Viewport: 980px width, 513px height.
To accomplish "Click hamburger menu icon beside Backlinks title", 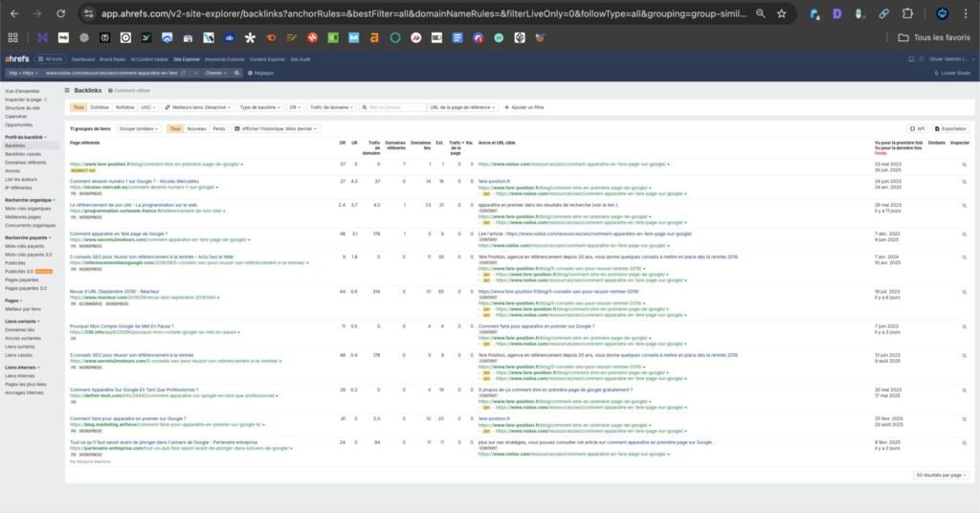I will click(x=68, y=90).
